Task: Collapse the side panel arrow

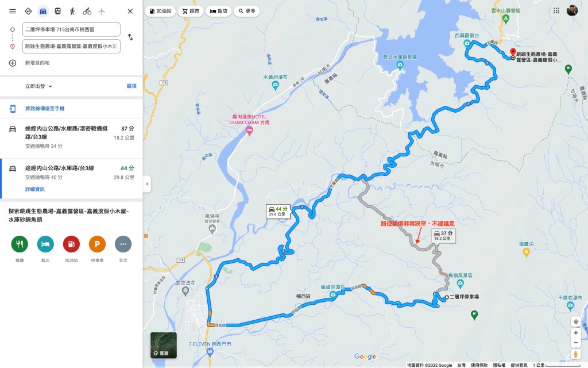Action: (147, 184)
